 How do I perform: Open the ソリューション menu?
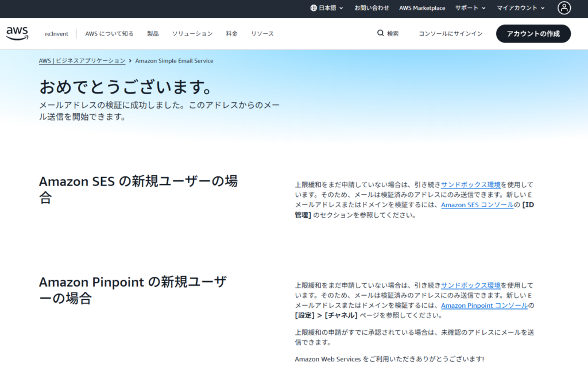(x=192, y=34)
